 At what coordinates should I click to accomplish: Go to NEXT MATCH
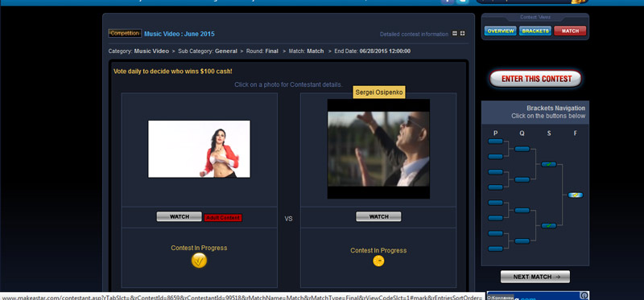click(535, 277)
